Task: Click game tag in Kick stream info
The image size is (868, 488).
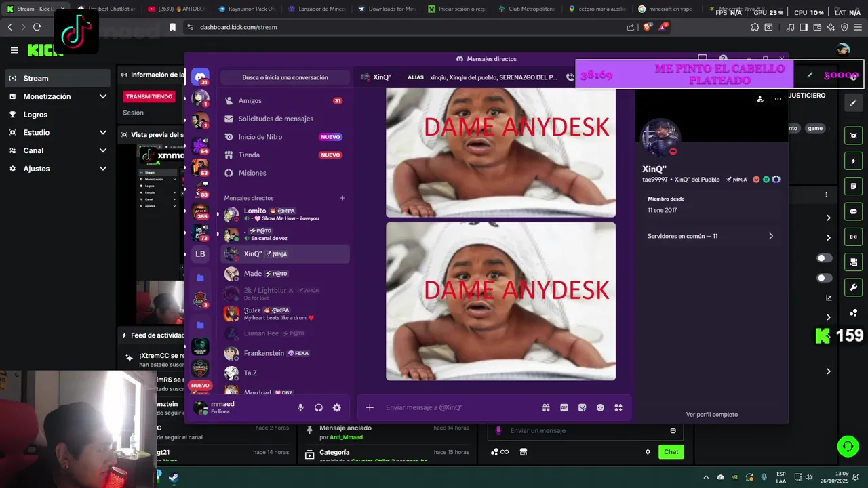Action: point(815,128)
